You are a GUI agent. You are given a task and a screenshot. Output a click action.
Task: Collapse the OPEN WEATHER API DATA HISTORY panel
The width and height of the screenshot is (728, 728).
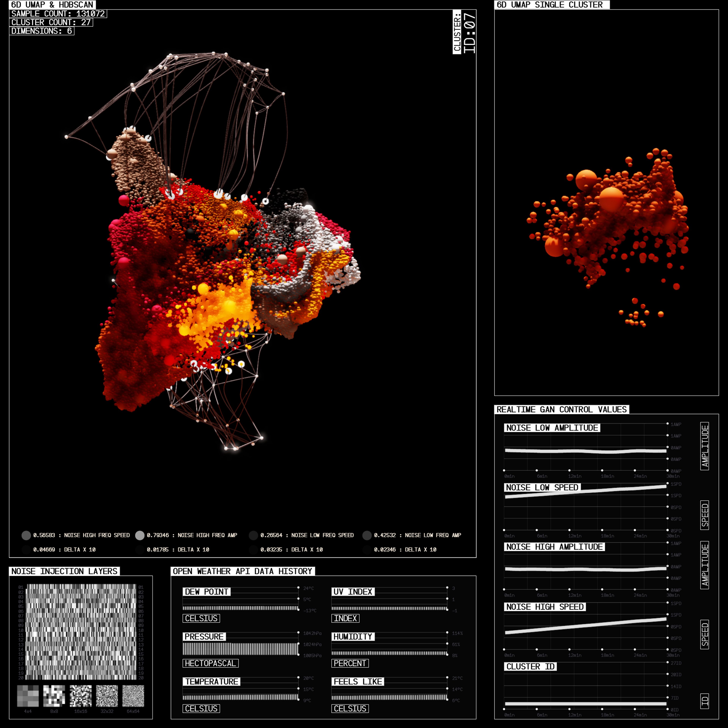[x=242, y=571]
